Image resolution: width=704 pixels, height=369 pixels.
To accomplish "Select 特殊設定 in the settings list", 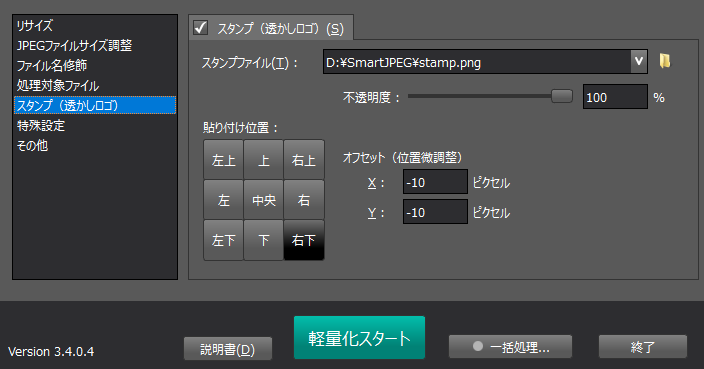I will click(x=95, y=125).
